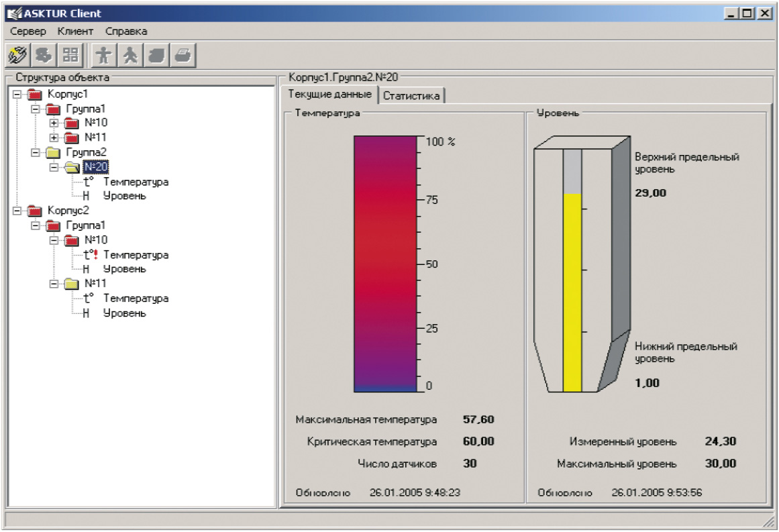Collapse node №11 under Корпус2
The image size is (779, 532).
[54, 284]
